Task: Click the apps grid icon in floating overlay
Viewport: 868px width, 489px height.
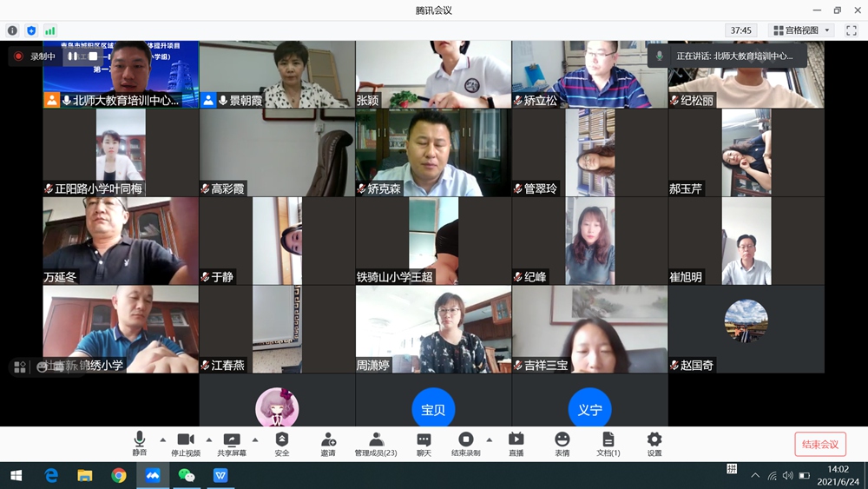Action: tap(20, 367)
